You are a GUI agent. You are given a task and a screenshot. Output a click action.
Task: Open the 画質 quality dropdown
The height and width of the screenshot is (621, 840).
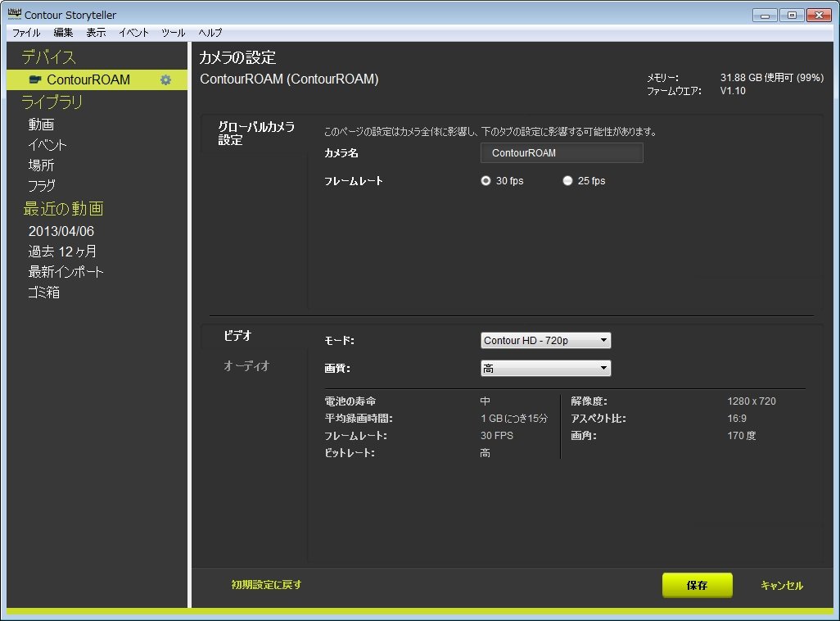tap(545, 369)
